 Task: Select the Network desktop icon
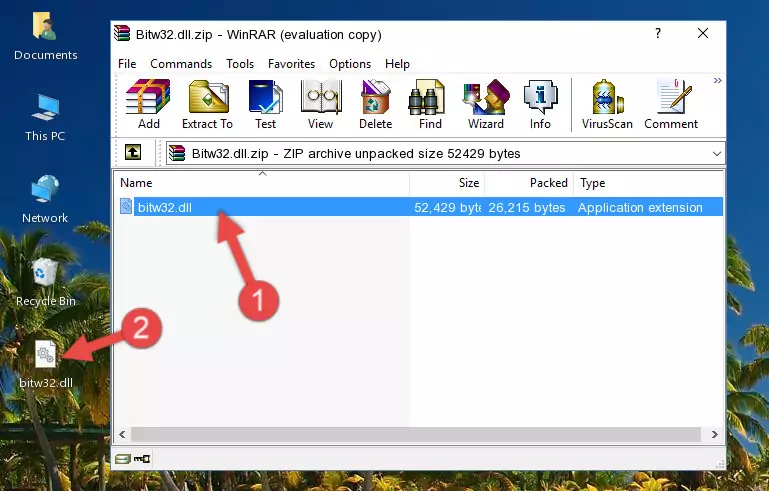coord(45,199)
